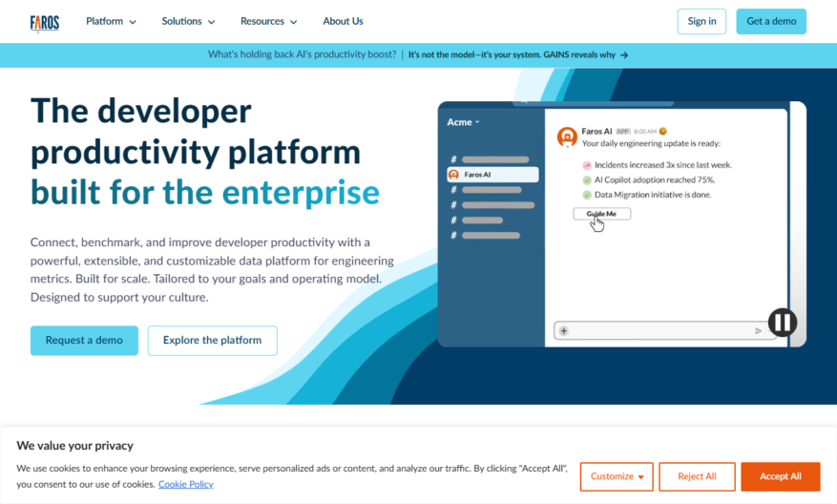Click Explore the platform button
This screenshot has width=837, height=504.
[x=212, y=340]
